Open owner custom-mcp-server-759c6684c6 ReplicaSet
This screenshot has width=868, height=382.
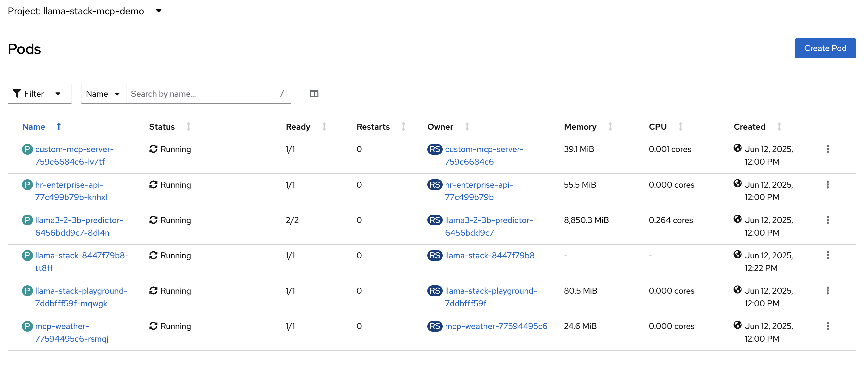[484, 155]
